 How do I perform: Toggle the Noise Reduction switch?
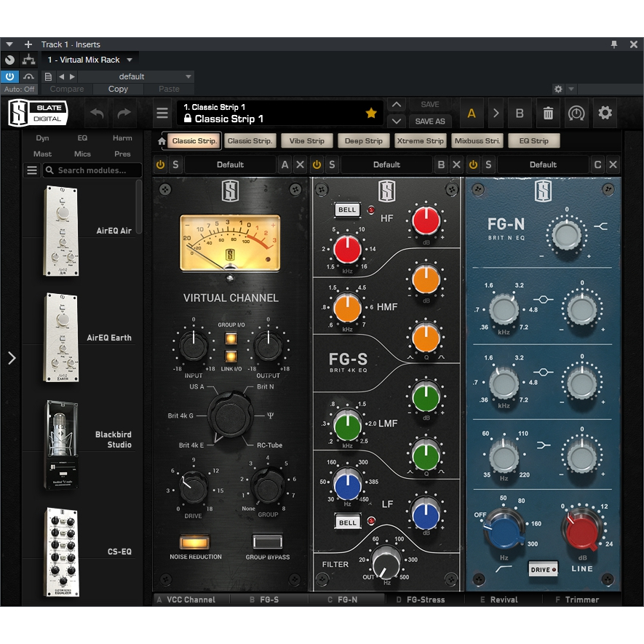[194, 542]
